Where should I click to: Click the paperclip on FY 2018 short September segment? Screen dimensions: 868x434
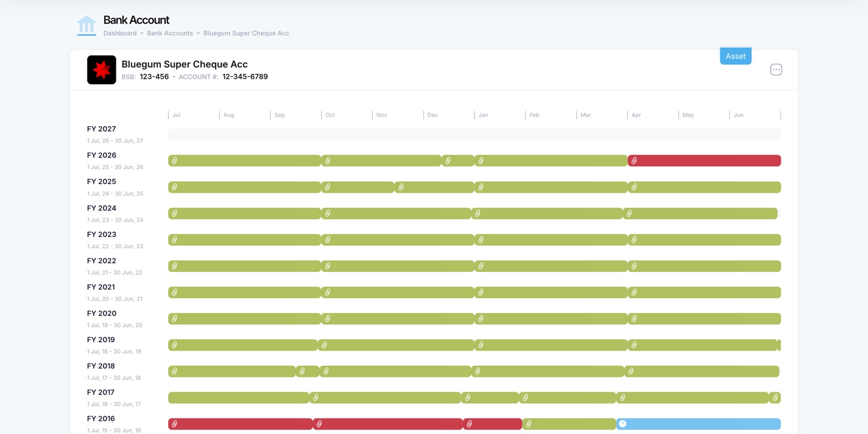(x=302, y=372)
